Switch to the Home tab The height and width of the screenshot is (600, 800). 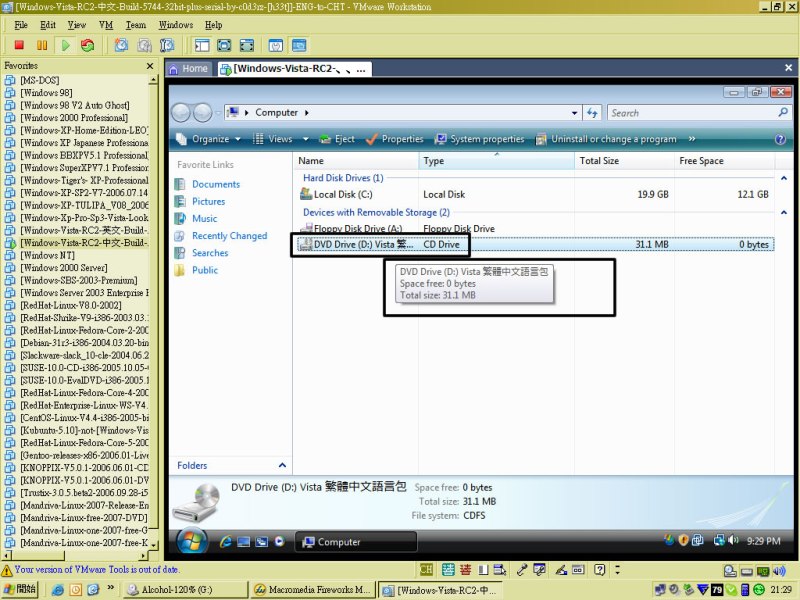189,69
